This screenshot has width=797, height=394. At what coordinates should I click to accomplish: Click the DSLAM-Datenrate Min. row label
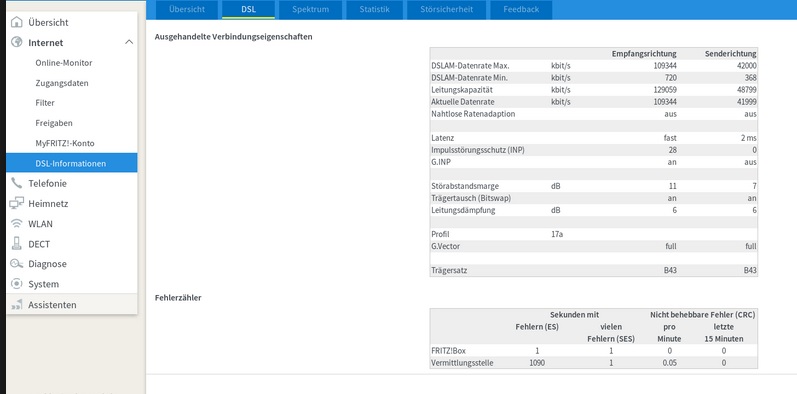point(470,78)
